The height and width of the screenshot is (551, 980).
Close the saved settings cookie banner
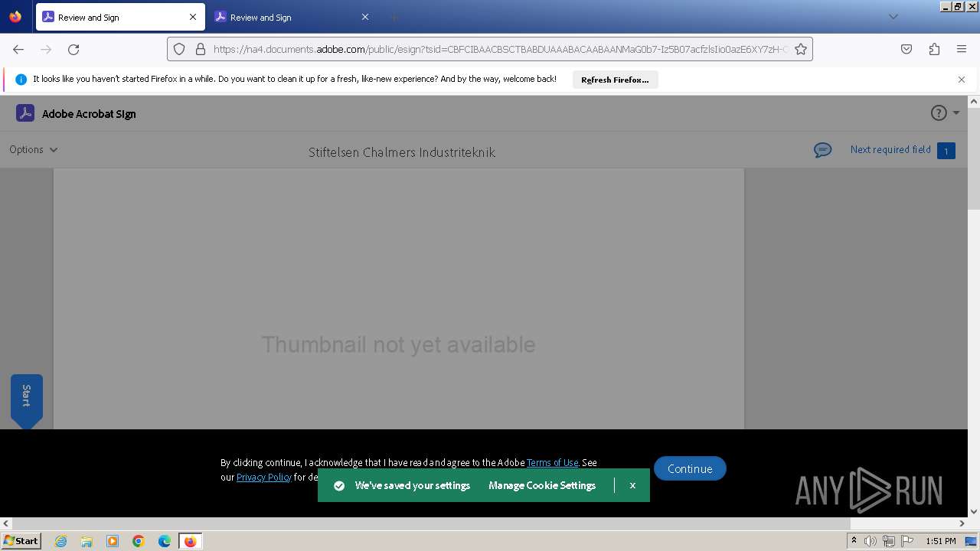632,485
